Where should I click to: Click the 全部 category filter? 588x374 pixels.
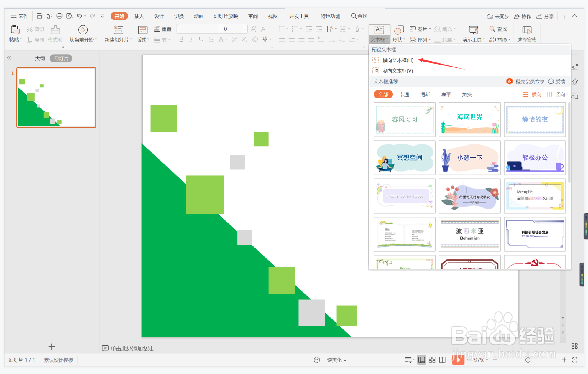383,94
